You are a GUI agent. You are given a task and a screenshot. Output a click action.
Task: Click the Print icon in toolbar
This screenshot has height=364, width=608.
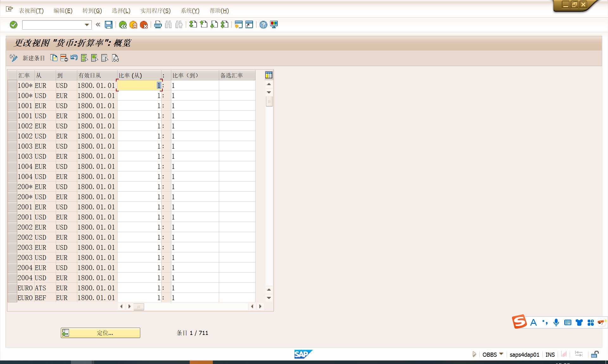coord(158,25)
